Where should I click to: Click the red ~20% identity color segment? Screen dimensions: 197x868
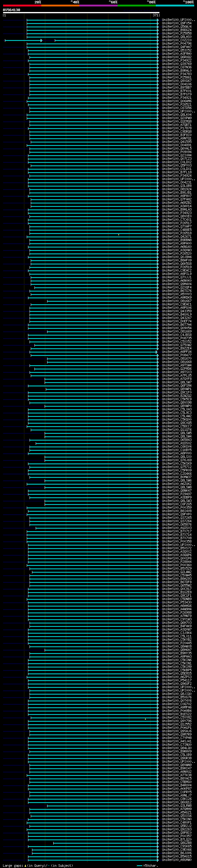(22, 6)
